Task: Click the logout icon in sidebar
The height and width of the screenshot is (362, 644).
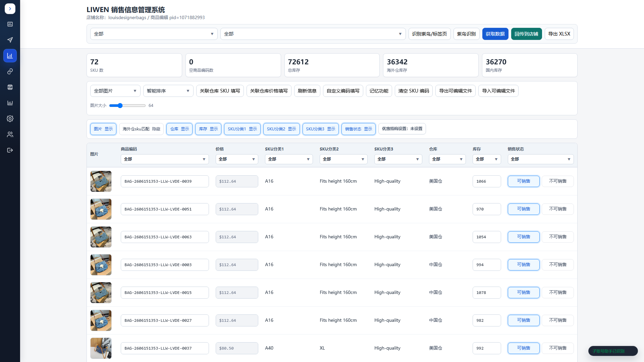Action: coord(10,150)
